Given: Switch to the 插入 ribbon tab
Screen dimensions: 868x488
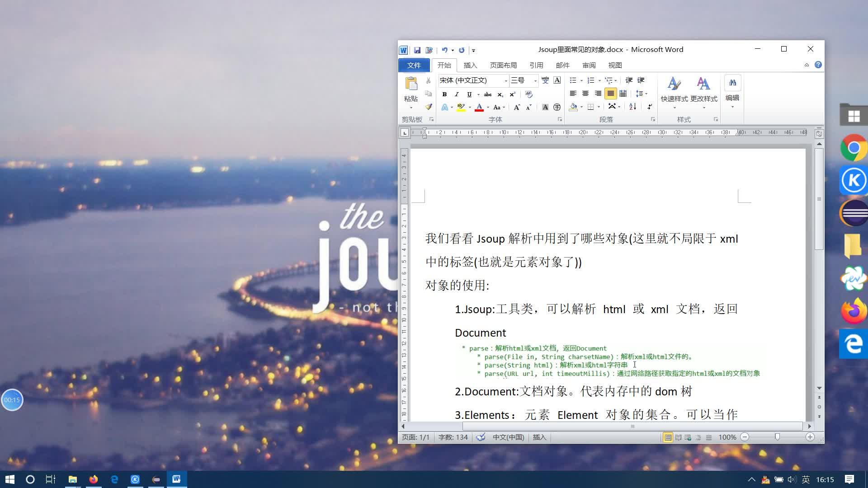Looking at the screenshot, I should [470, 65].
